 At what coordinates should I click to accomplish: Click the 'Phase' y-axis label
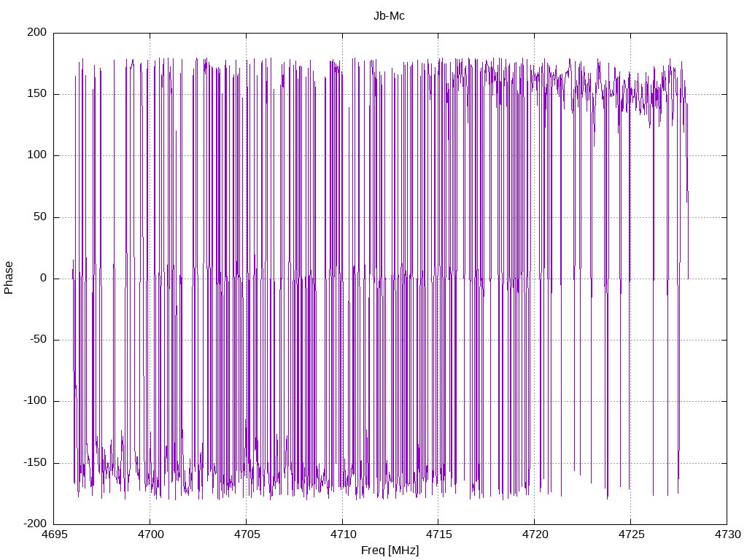point(9,278)
